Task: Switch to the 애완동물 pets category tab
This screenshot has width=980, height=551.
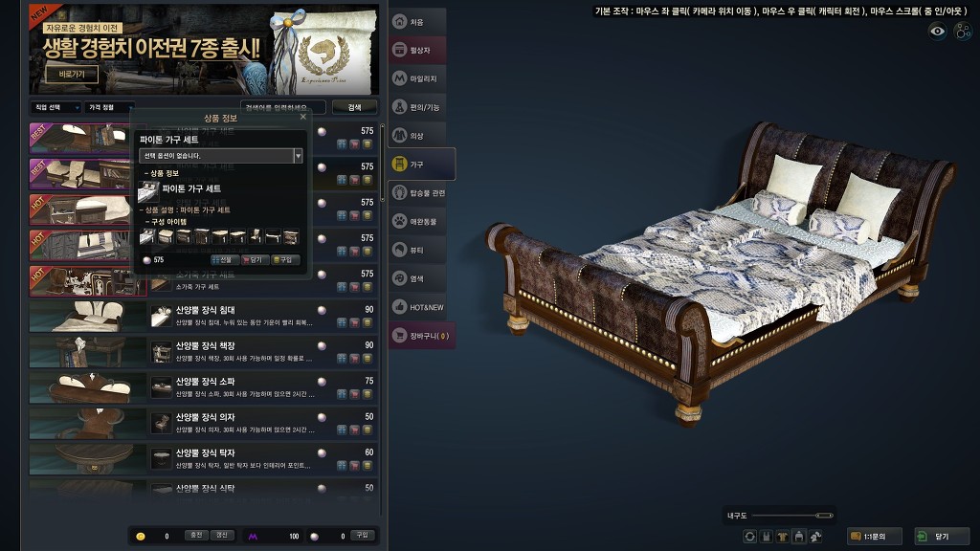Action: tap(417, 221)
